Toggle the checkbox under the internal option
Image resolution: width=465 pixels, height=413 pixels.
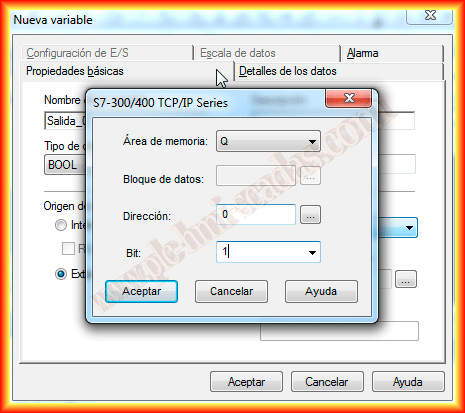pos(68,248)
